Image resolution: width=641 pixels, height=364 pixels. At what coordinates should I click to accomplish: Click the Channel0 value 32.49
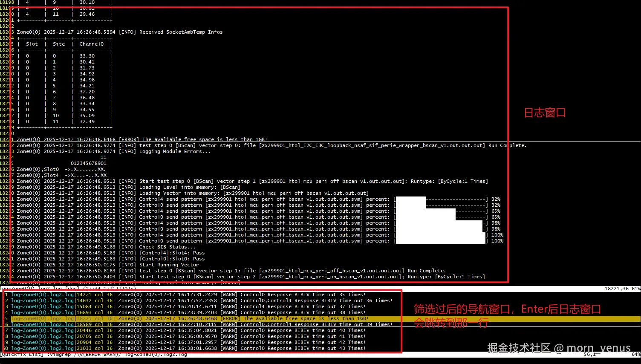pyautogui.click(x=87, y=121)
